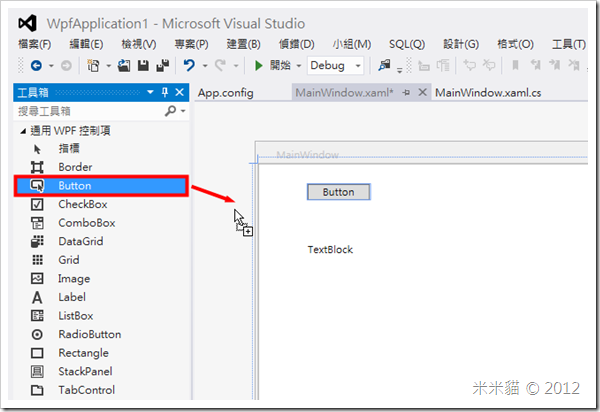Switch to the App.config tab
This screenshot has width=600, height=412.
[225, 93]
